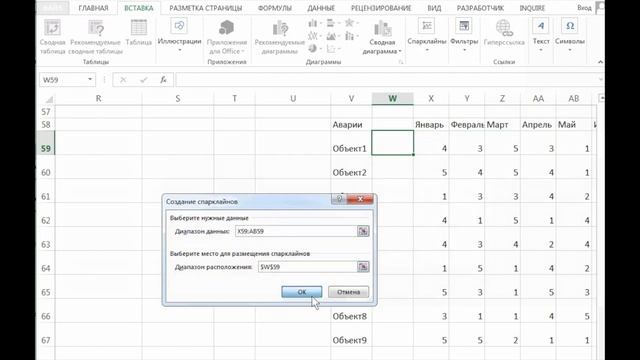Select the row 66 header
The height and width of the screenshot is (360, 640).
tap(46, 311)
